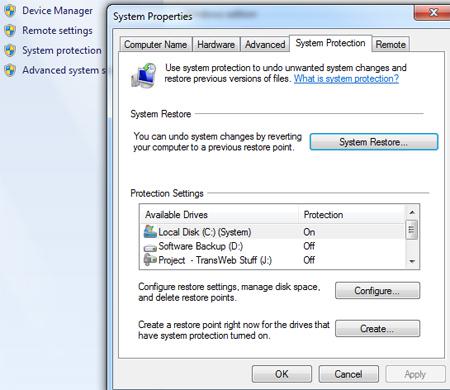Click the Configure... button
The image size is (450, 390).
tap(377, 291)
